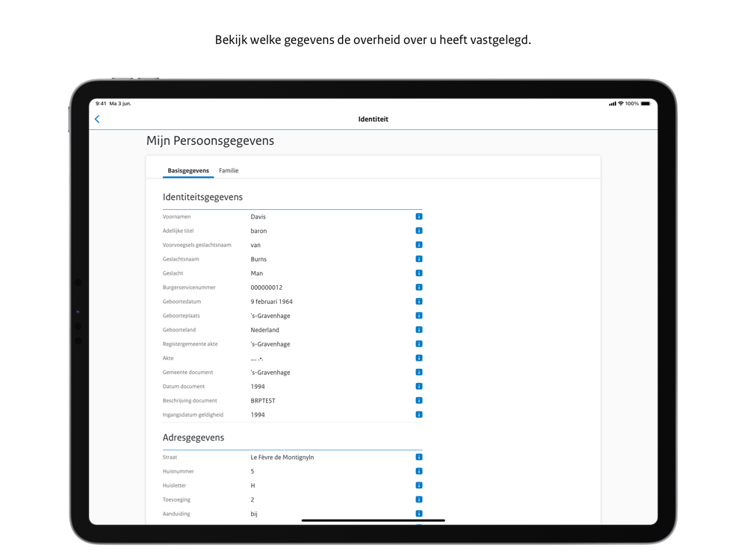Select the Basisgegevens tab
The width and height of the screenshot is (747, 560).
tap(188, 170)
